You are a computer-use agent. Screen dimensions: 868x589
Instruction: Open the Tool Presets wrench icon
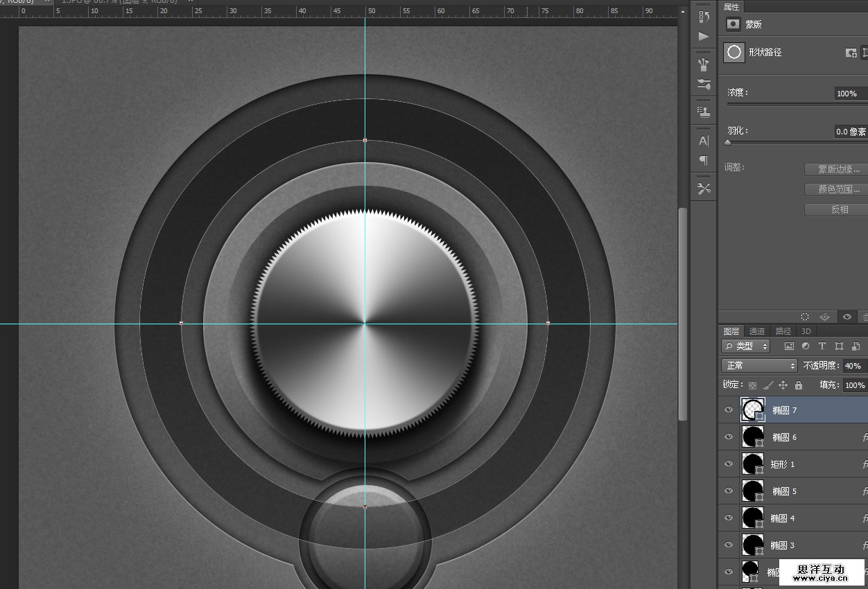click(x=704, y=188)
